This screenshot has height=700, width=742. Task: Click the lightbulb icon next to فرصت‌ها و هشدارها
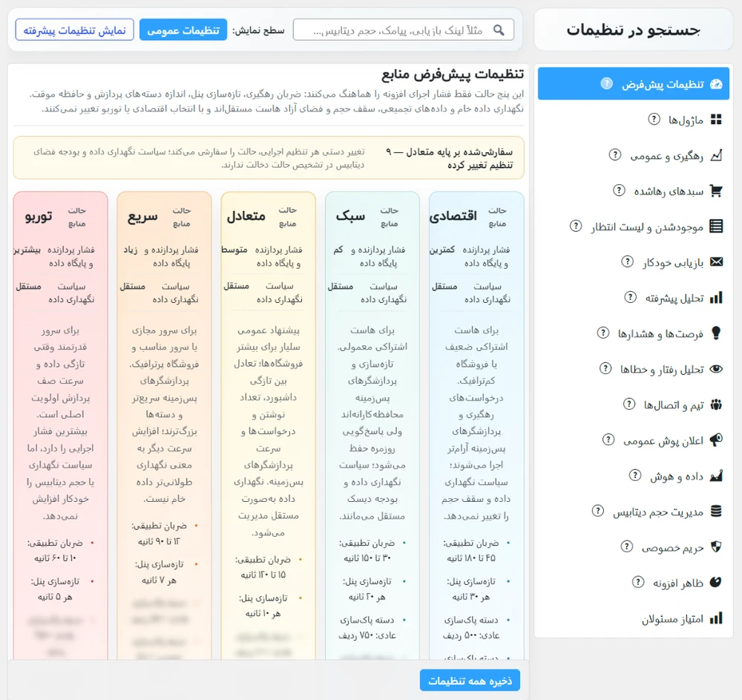coord(716,333)
